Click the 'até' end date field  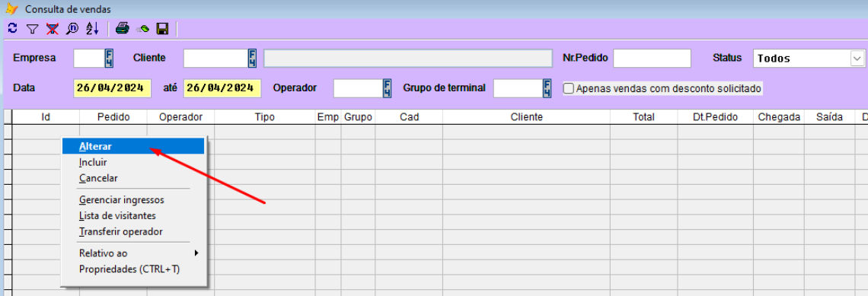pyautogui.click(x=222, y=88)
